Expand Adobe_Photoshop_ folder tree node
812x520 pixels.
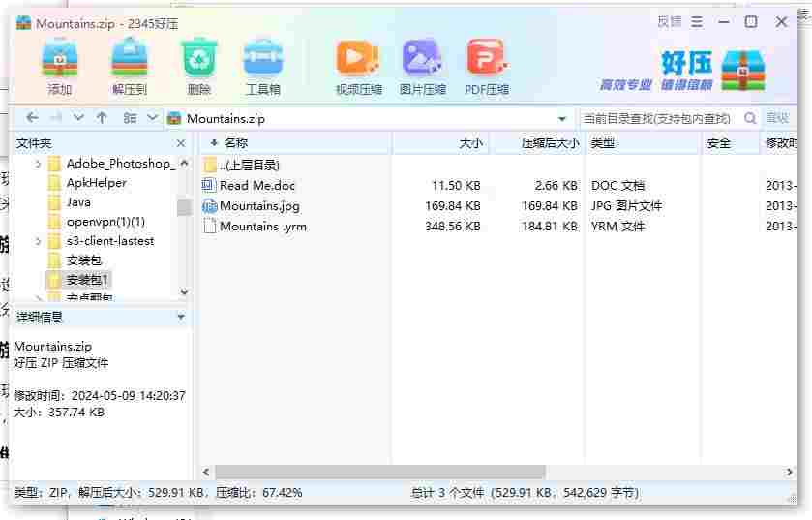[x=38, y=164]
